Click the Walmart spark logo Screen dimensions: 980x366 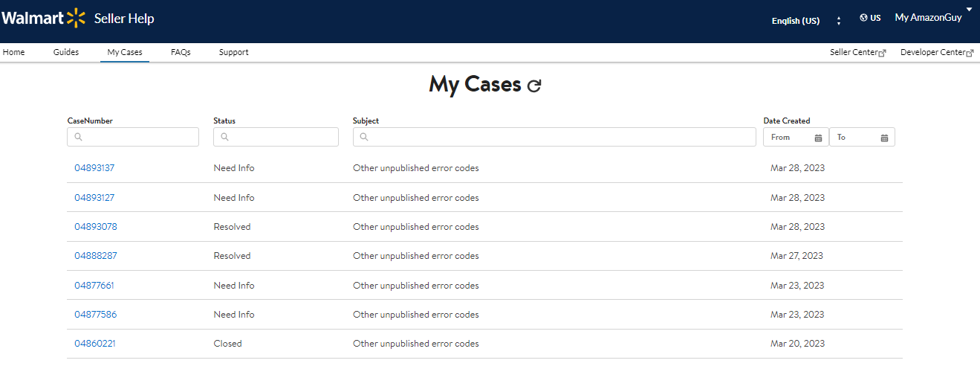76,19
